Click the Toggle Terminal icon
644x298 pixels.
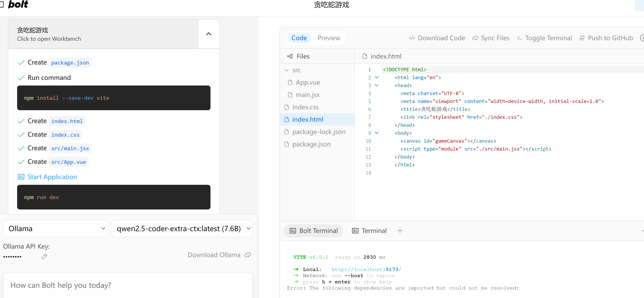click(x=519, y=38)
